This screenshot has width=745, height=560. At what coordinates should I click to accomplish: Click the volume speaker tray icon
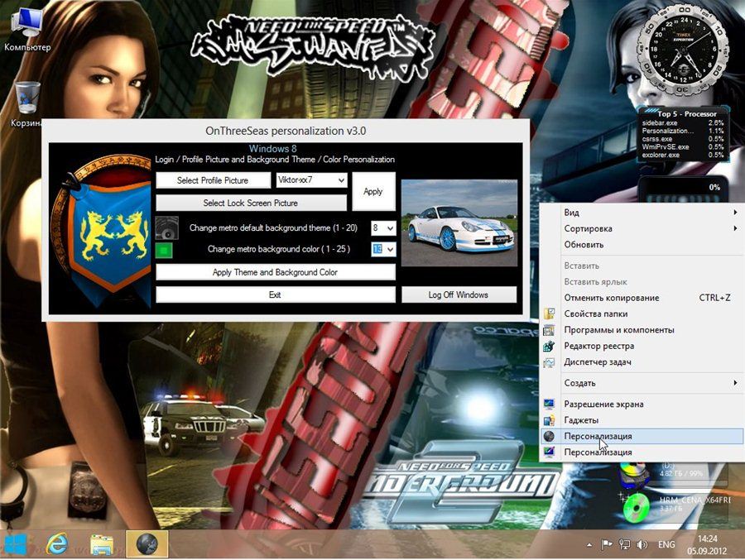pyautogui.click(x=642, y=545)
